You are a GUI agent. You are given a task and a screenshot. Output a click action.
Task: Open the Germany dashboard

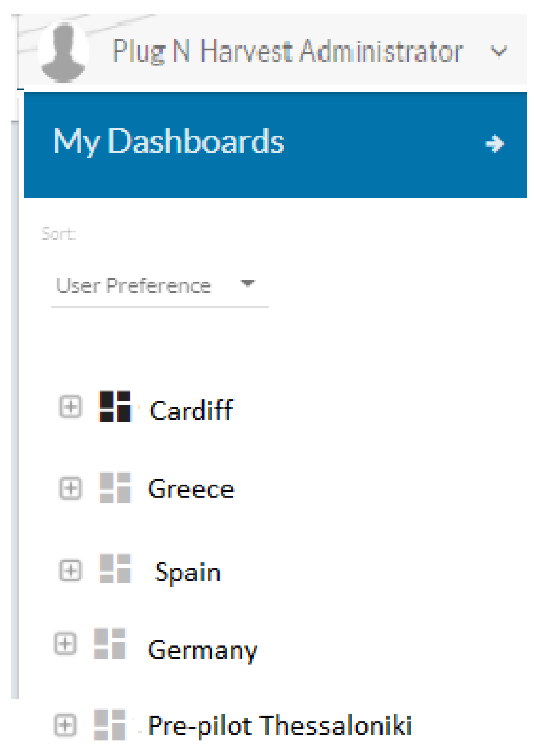point(203,650)
